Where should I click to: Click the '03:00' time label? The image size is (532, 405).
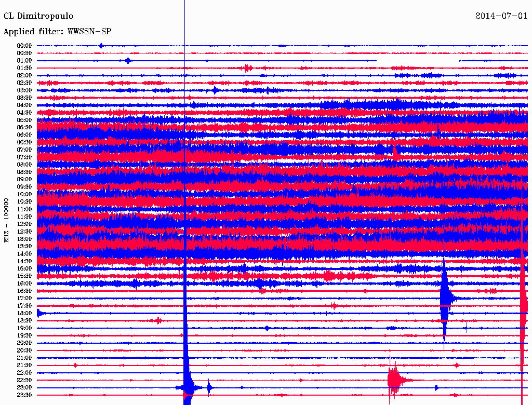24,90
